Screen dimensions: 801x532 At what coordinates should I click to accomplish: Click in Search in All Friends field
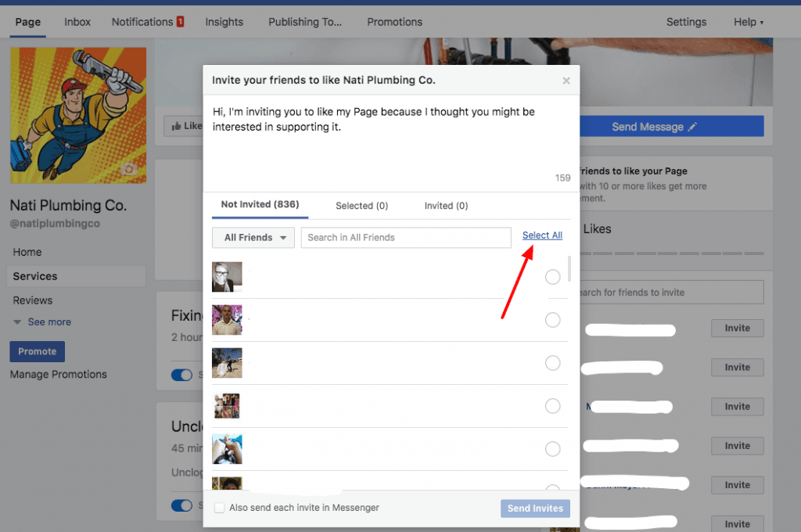(406, 238)
